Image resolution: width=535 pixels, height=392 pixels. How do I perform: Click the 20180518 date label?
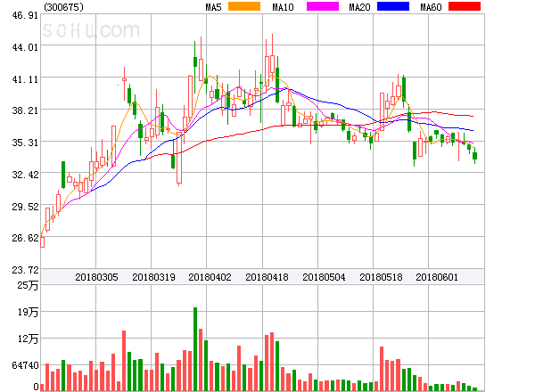tap(381, 277)
